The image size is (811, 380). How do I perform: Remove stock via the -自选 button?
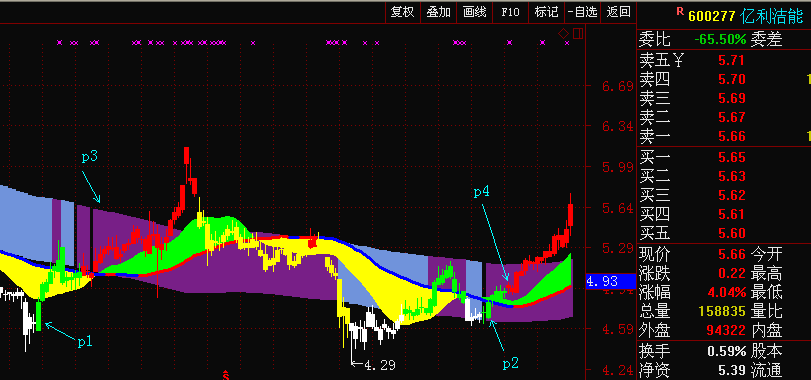pos(582,12)
